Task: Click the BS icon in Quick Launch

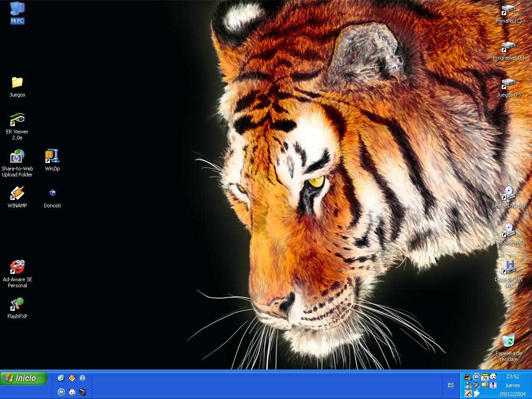Action: tap(82, 378)
